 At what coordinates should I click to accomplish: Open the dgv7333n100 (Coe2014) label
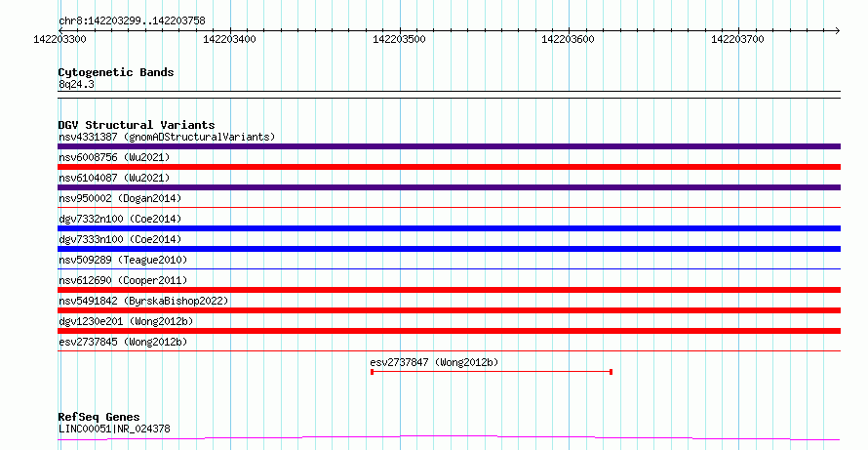point(120,239)
